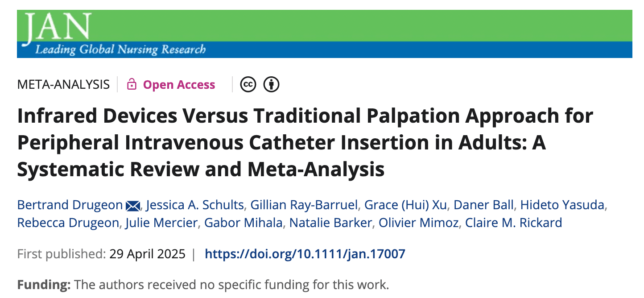The width and height of the screenshot is (644, 298).
Task: Click author Natalie Barker
Action: 330,223
